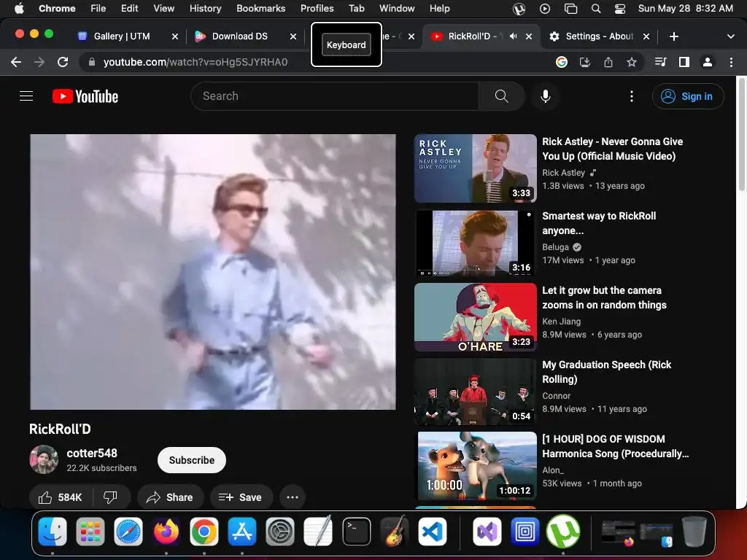Open Smartest way to RickRoll thumbnail
Image resolution: width=747 pixels, height=560 pixels.
(x=476, y=243)
